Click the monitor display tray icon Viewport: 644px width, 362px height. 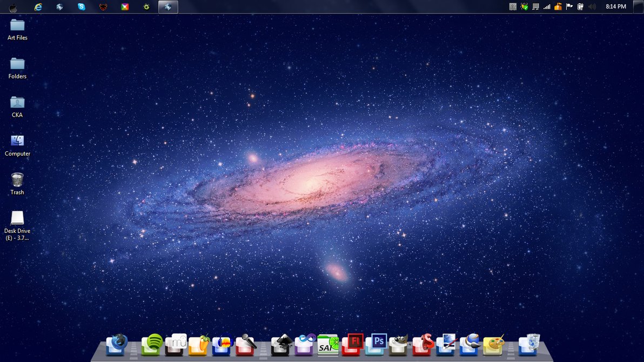point(535,6)
